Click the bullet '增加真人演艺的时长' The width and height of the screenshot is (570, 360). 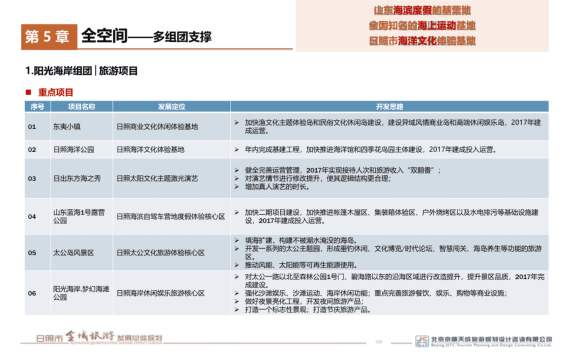[277, 187]
